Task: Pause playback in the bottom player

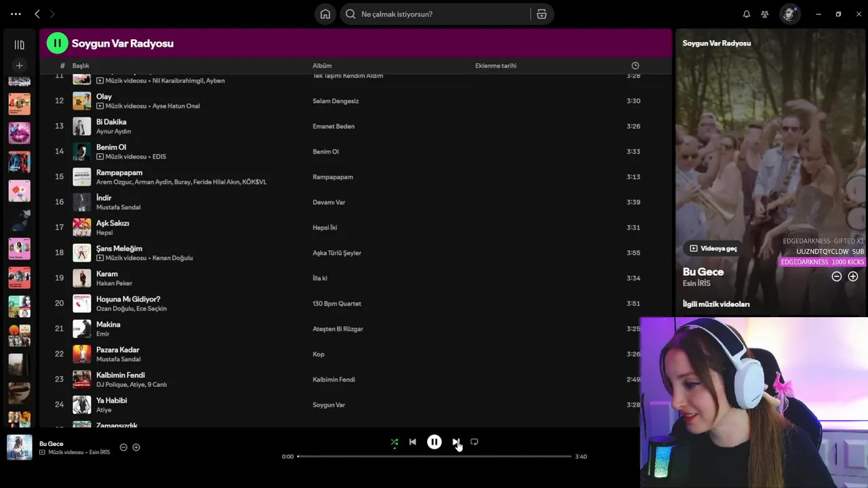Action: 434,443
